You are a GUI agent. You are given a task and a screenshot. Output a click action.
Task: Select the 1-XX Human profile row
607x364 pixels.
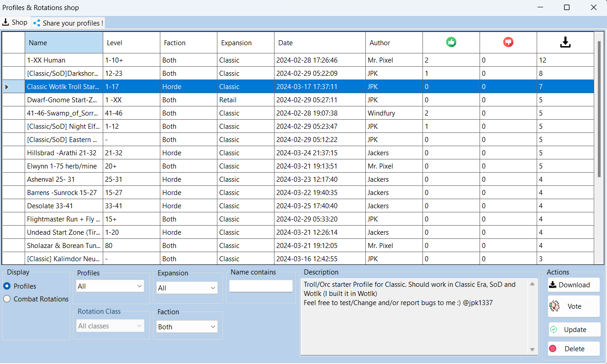pyautogui.click(x=63, y=60)
